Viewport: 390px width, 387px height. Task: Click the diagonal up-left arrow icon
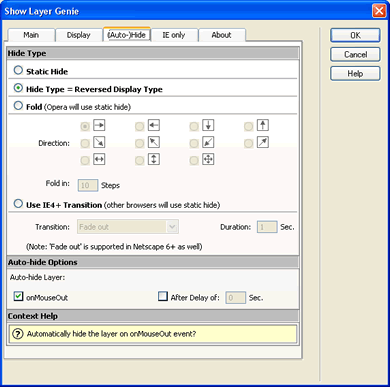pos(154,142)
